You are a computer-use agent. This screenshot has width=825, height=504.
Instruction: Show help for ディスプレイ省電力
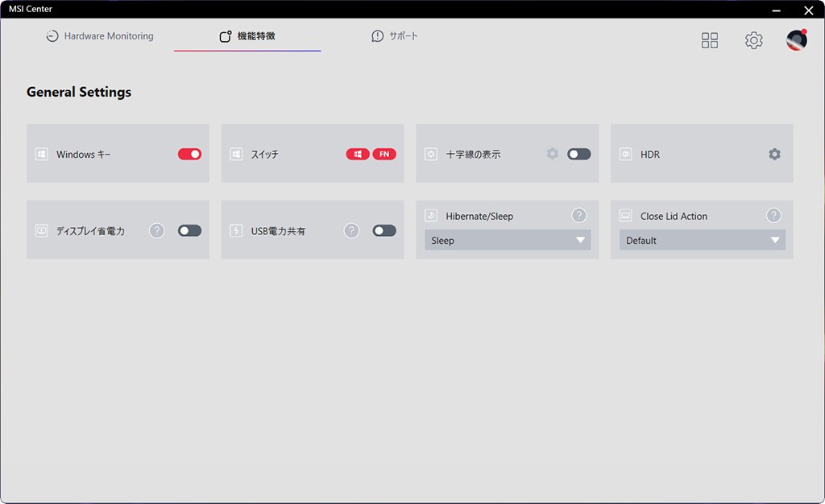[157, 231]
